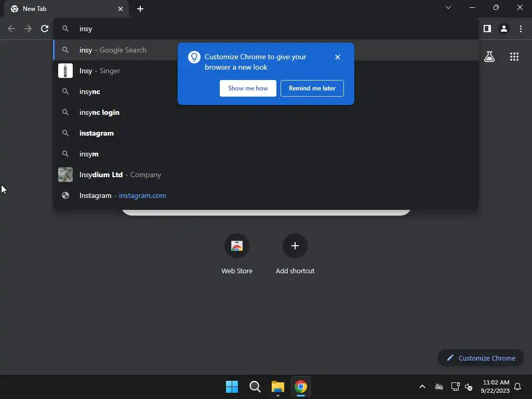Click the Show me how button

pos(248,88)
